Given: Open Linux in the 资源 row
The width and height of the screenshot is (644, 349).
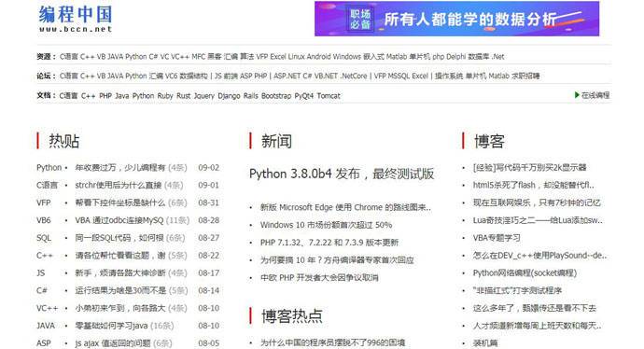Looking at the screenshot, I should [296, 57].
